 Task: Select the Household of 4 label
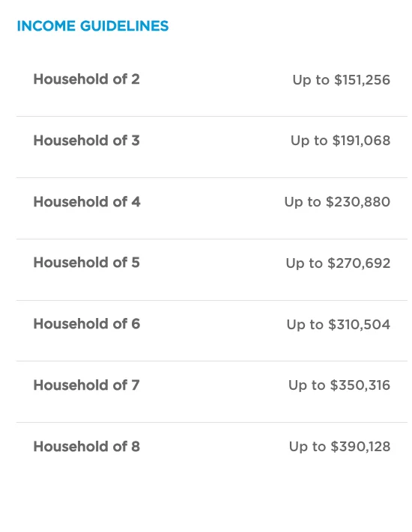87,202
